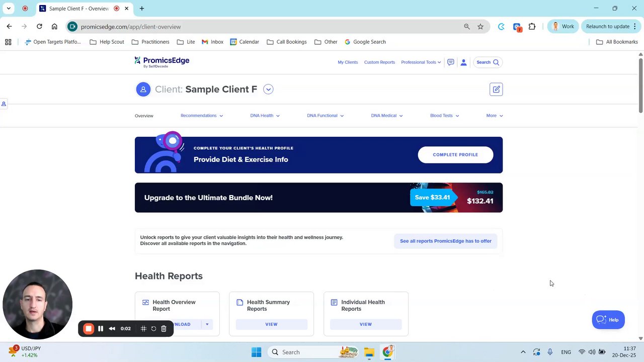The width and height of the screenshot is (644, 362).
Task: Open the Call Bookings bookmark folder
Action: click(x=286, y=42)
